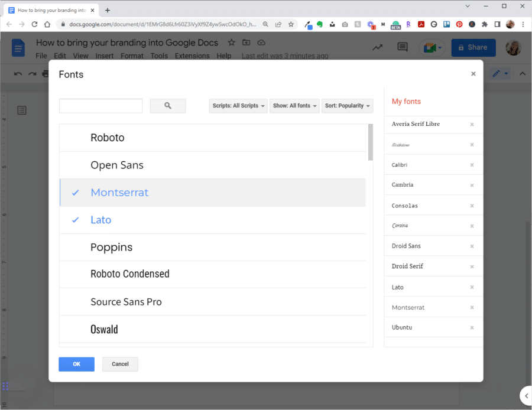Cancel the Fonts dialog
Screen dimensions: 532x410
pyautogui.click(x=120, y=364)
